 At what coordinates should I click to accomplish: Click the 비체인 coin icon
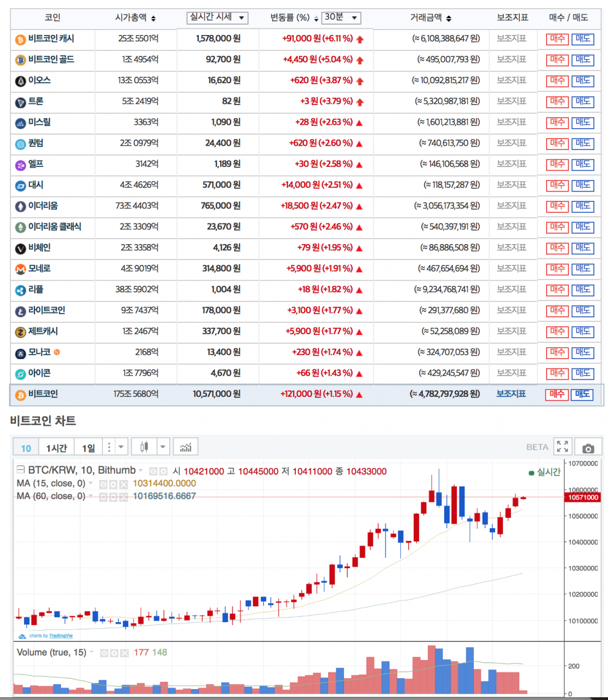tap(20, 248)
